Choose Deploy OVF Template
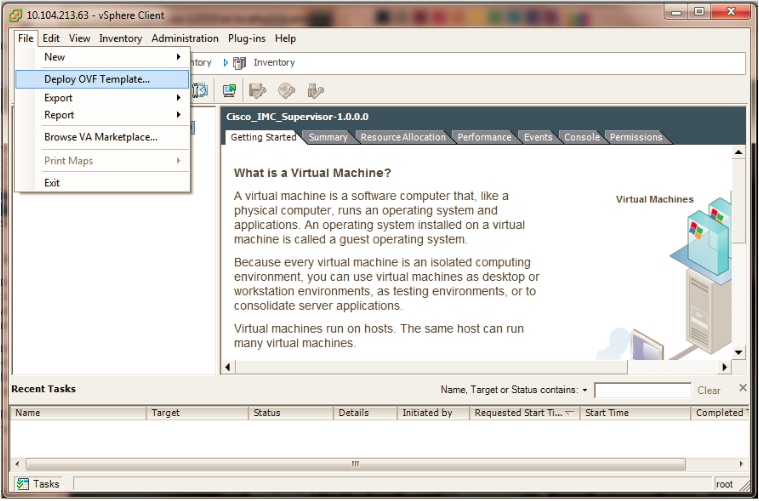Viewport: 759px width, 501px height. click(102, 79)
